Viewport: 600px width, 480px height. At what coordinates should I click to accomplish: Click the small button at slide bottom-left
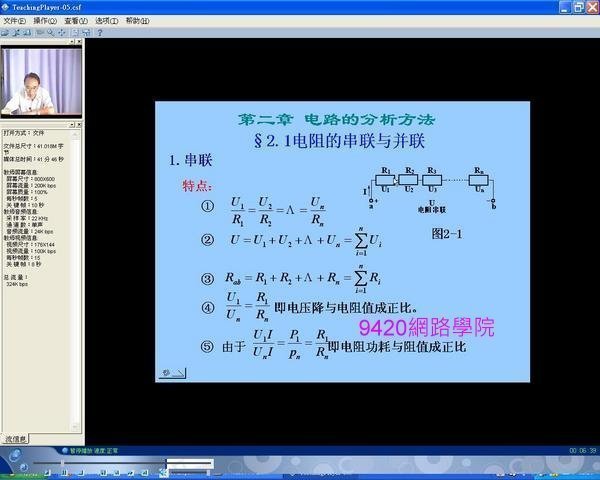tap(171, 373)
